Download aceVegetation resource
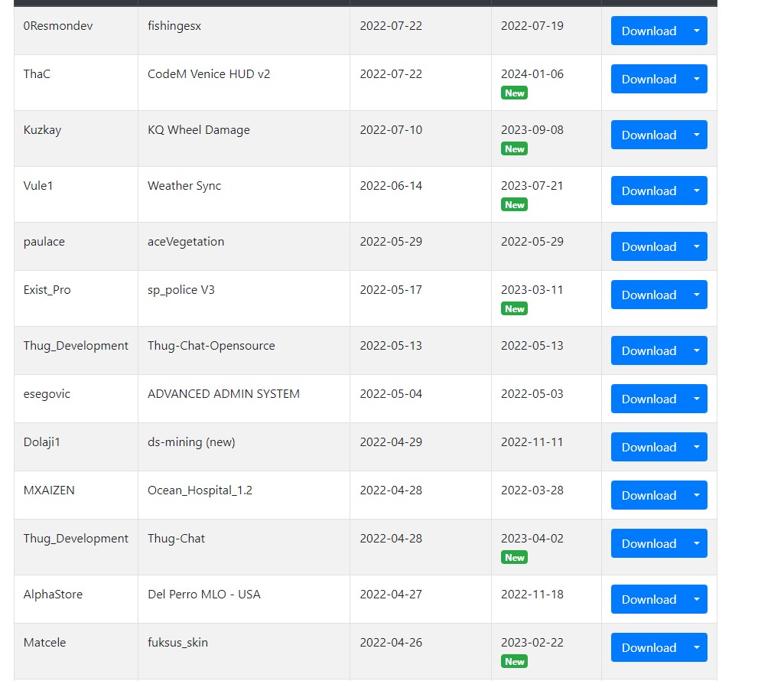 (x=649, y=246)
